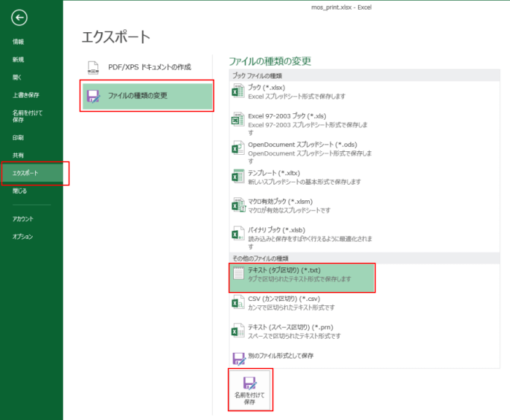Click the OpenDocument spreadsheet icon
This screenshot has height=420, width=510.
238,148
